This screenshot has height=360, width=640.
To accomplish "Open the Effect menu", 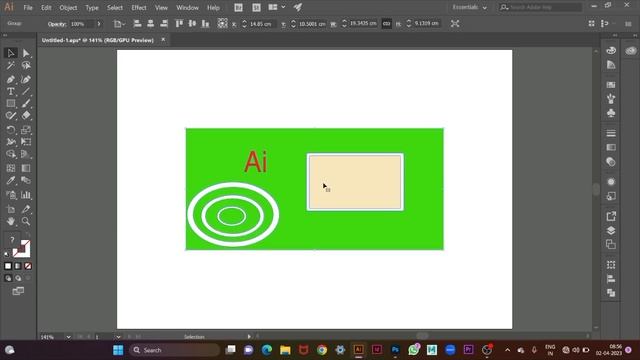I will tap(139, 8).
